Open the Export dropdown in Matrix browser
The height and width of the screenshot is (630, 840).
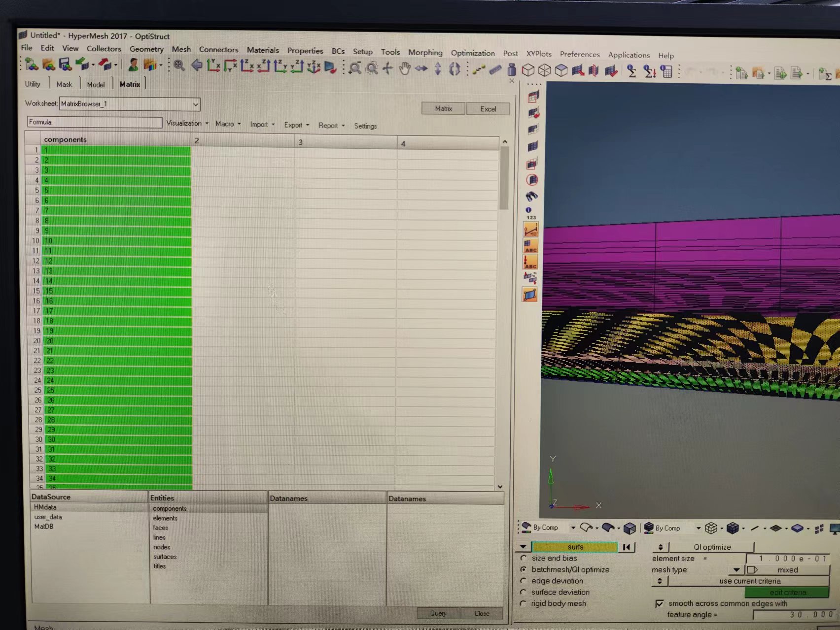click(x=297, y=125)
